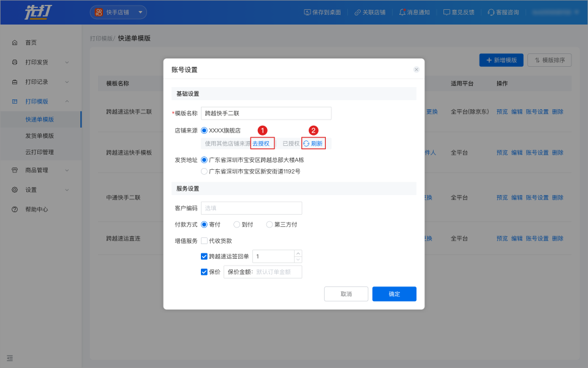Open the 帮助中心 help icon item

[15, 209]
